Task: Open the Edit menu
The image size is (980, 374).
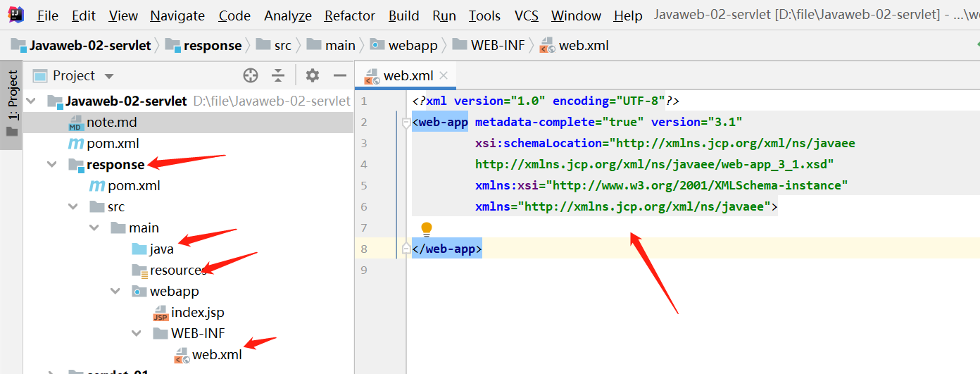Action: pos(84,15)
